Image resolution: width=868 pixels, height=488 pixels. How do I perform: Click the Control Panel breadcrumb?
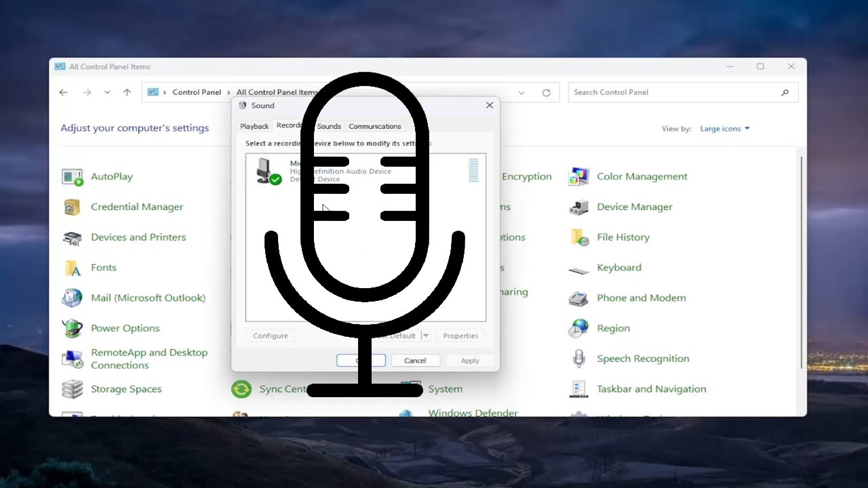click(197, 93)
